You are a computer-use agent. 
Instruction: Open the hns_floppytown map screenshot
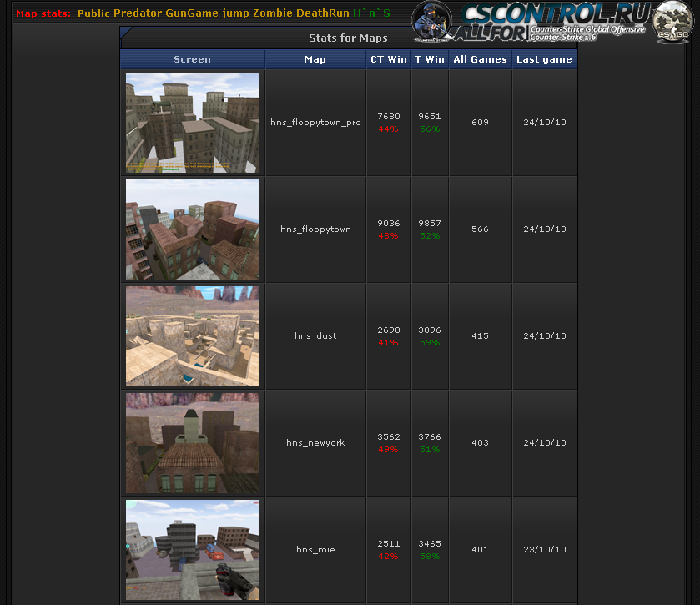(193, 229)
